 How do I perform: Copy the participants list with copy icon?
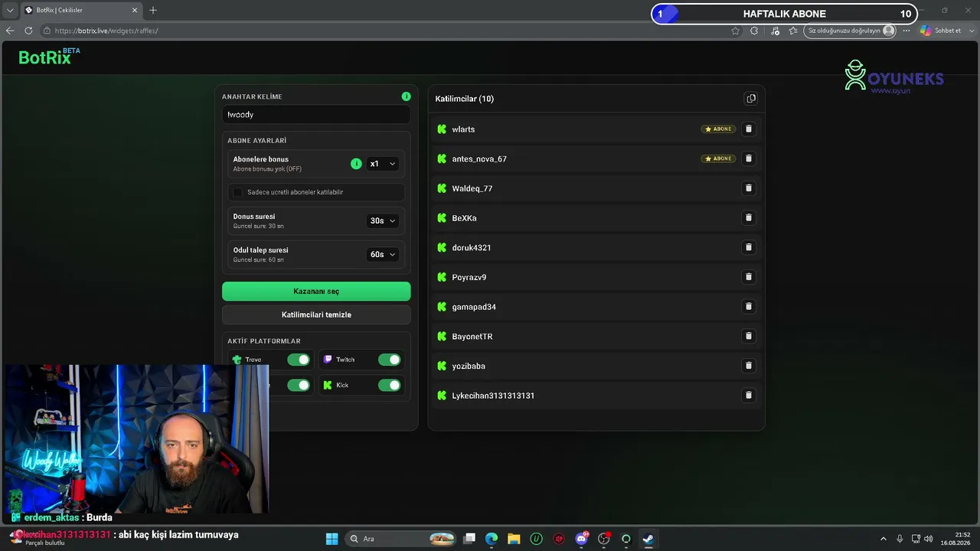(750, 99)
